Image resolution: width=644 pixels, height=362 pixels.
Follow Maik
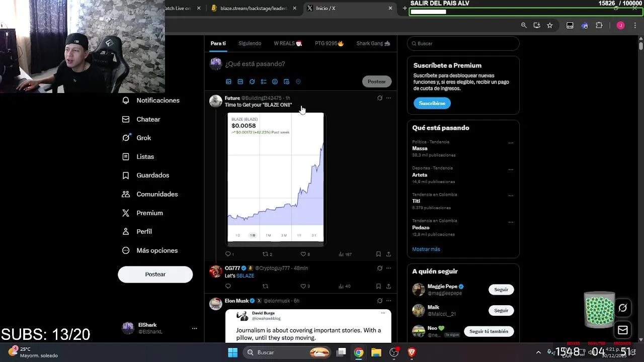pyautogui.click(x=501, y=310)
